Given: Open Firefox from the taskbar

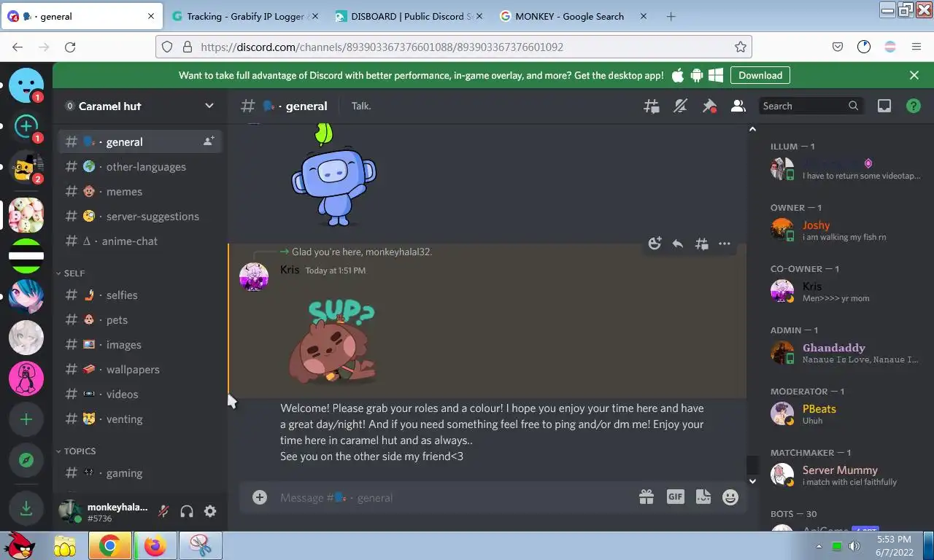Looking at the screenshot, I should [x=155, y=545].
